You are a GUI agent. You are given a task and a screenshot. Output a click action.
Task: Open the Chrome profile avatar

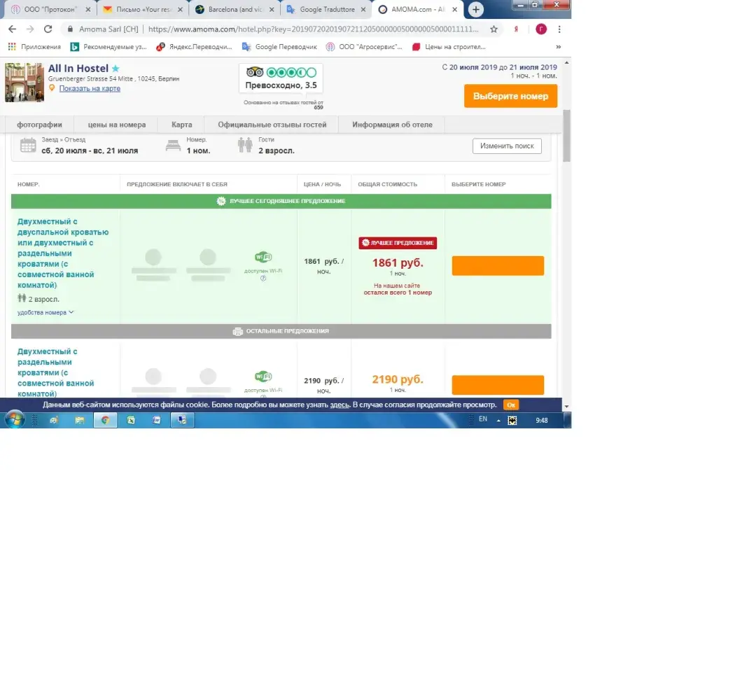tap(541, 29)
